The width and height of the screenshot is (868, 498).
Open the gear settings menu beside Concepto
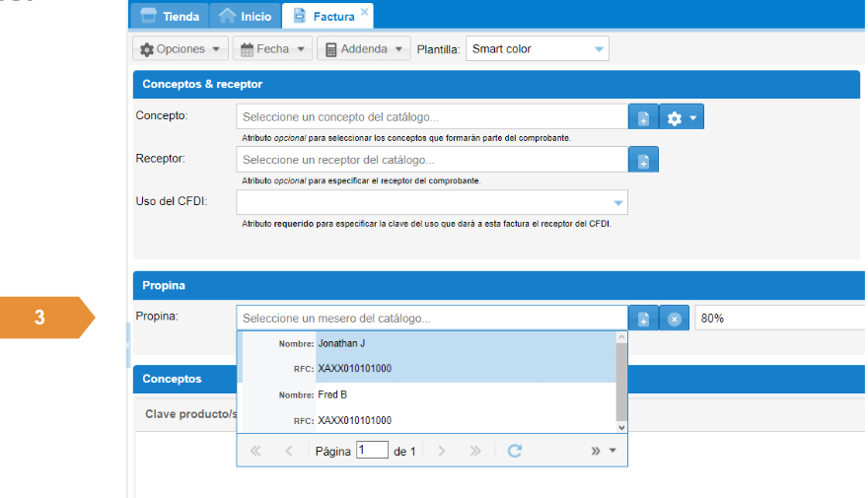coord(682,118)
